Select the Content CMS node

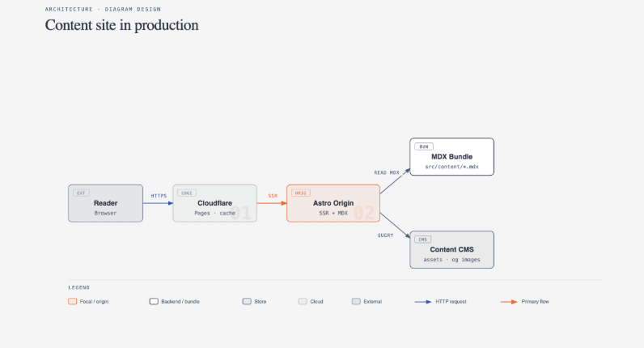coord(451,250)
